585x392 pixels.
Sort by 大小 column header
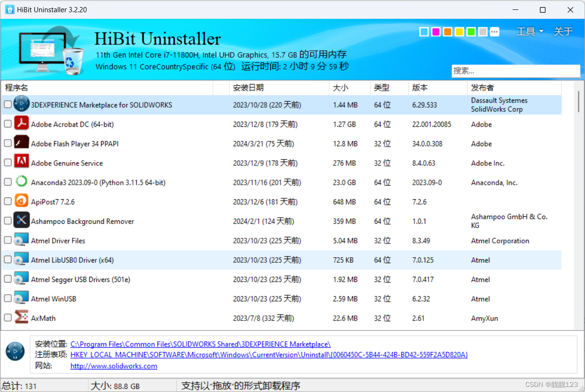pyautogui.click(x=350, y=87)
